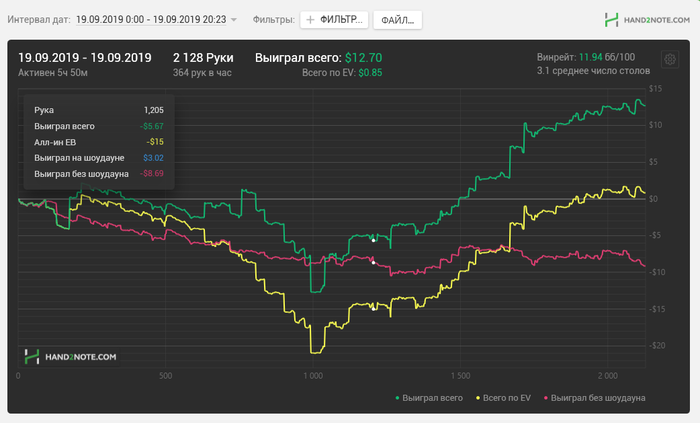The height and width of the screenshot is (423, 700).
Task: Click the ФАЙЛ... button
Action: 397,20
